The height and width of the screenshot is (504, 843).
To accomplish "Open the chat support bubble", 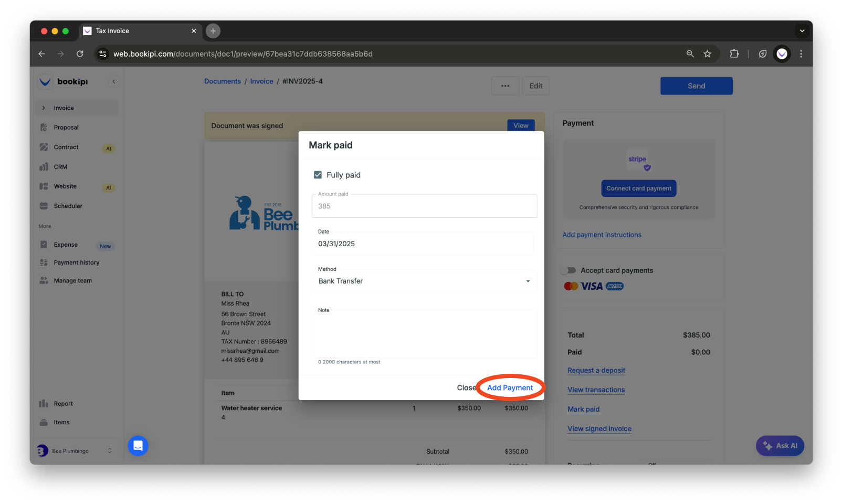I will tap(138, 446).
